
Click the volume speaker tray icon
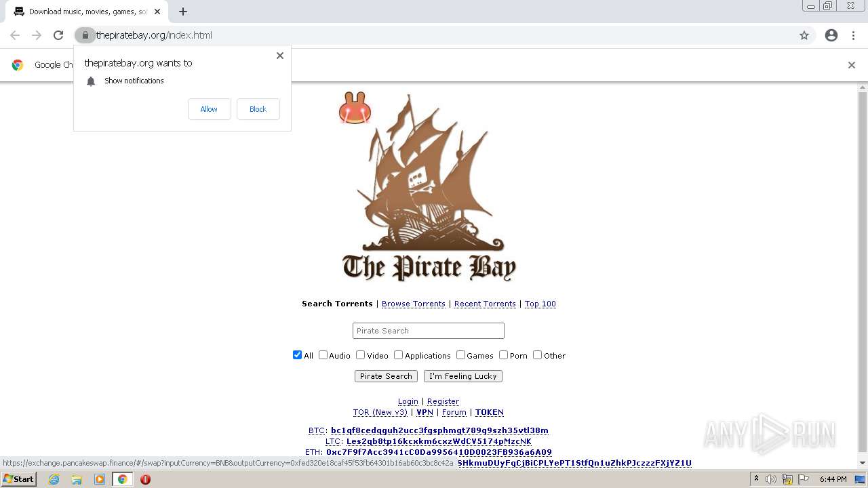click(x=771, y=479)
